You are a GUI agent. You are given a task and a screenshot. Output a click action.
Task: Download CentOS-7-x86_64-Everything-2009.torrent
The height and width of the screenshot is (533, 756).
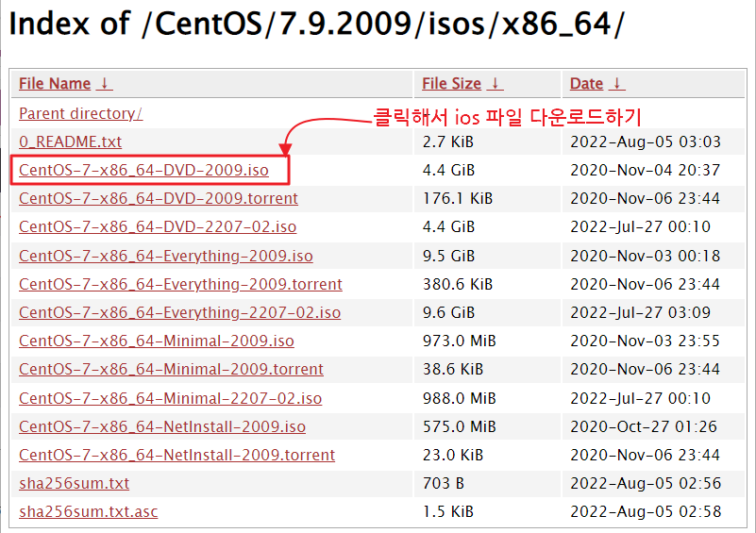[180, 284]
